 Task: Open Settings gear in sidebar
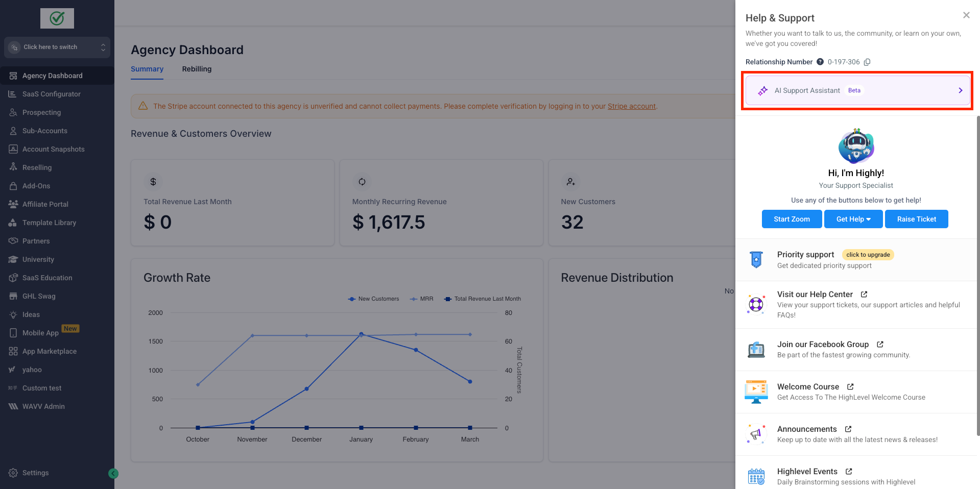13,473
